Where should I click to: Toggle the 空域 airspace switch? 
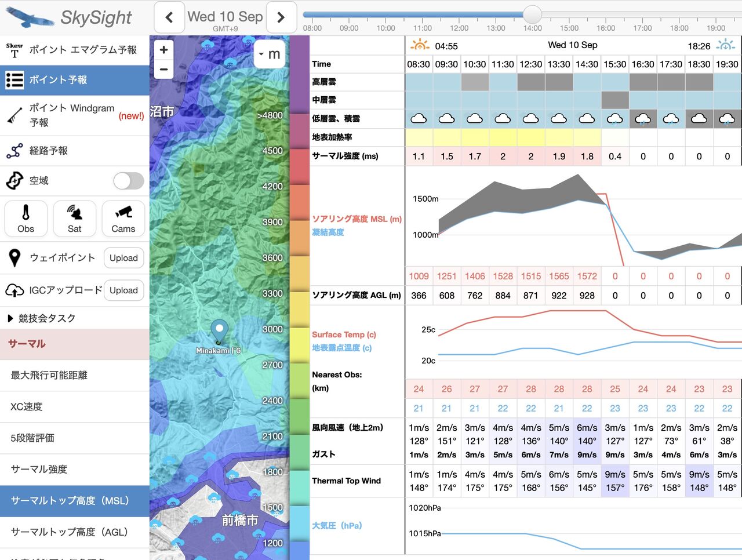[129, 181]
